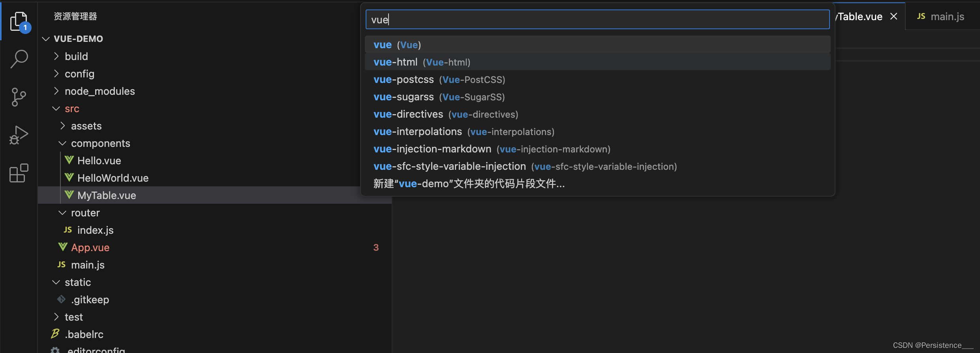Viewport: 980px width, 353px height.
Task: Expand the build folder
Action: (x=56, y=56)
